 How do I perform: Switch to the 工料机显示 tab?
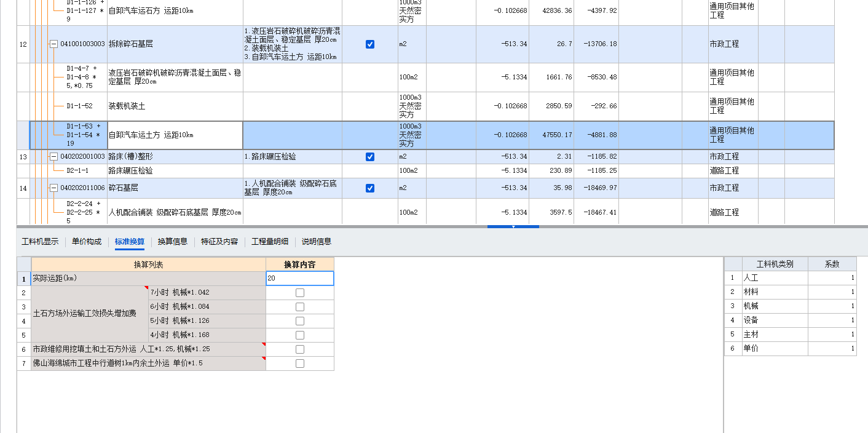[x=41, y=241]
